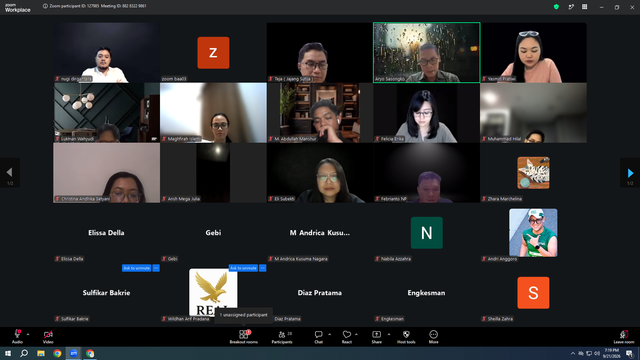Open the Chat panel

(318, 337)
